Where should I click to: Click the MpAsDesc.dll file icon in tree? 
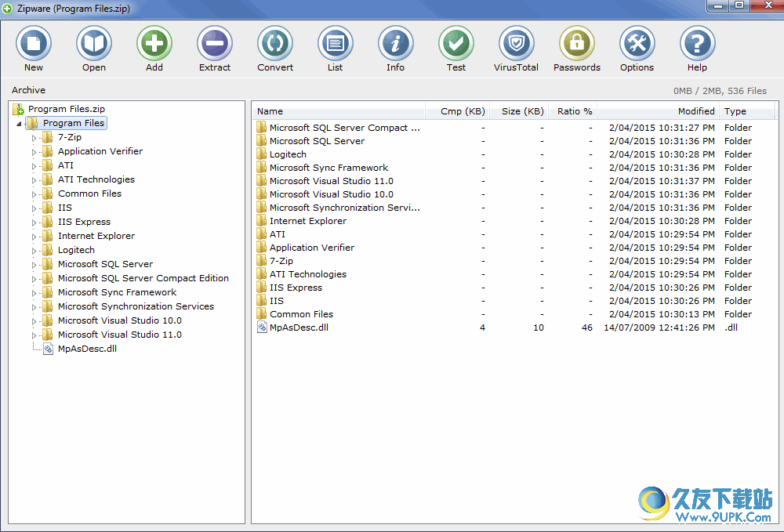[48, 349]
